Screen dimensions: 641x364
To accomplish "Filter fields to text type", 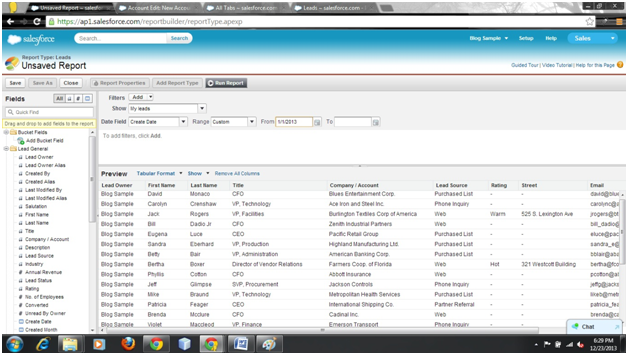I will click(x=69, y=99).
